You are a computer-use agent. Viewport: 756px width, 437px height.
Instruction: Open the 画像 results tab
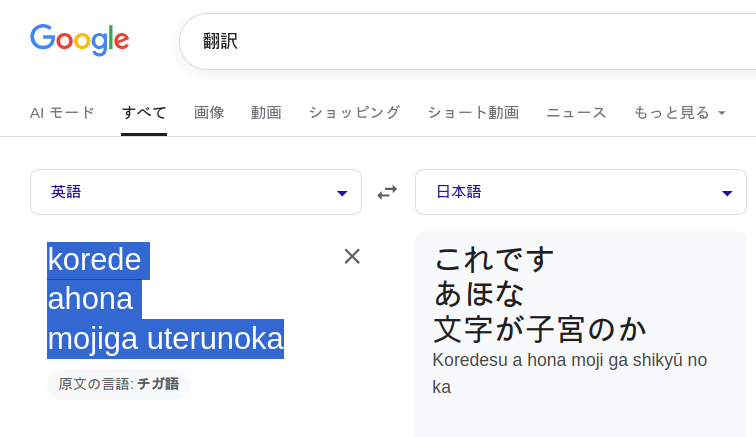click(209, 113)
